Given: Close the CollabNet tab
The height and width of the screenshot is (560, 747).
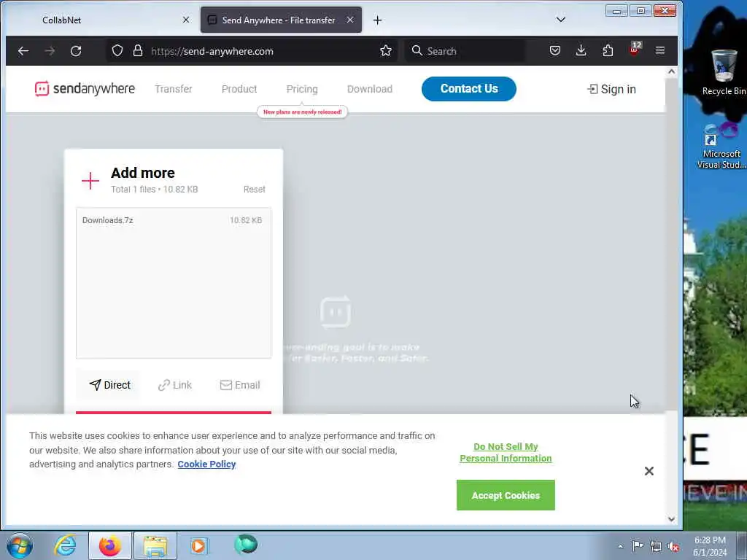Looking at the screenshot, I should point(186,20).
